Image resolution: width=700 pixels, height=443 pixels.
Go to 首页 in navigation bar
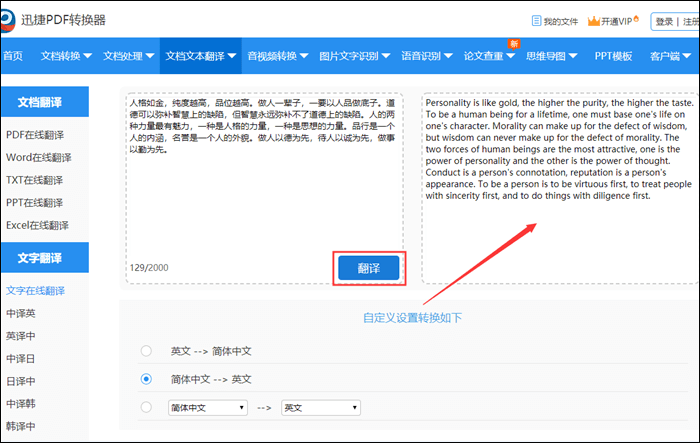coord(13,56)
